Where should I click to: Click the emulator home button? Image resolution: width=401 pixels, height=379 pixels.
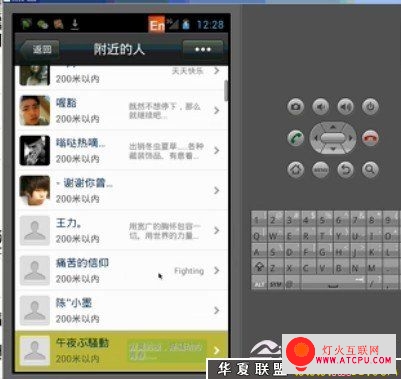coord(296,169)
